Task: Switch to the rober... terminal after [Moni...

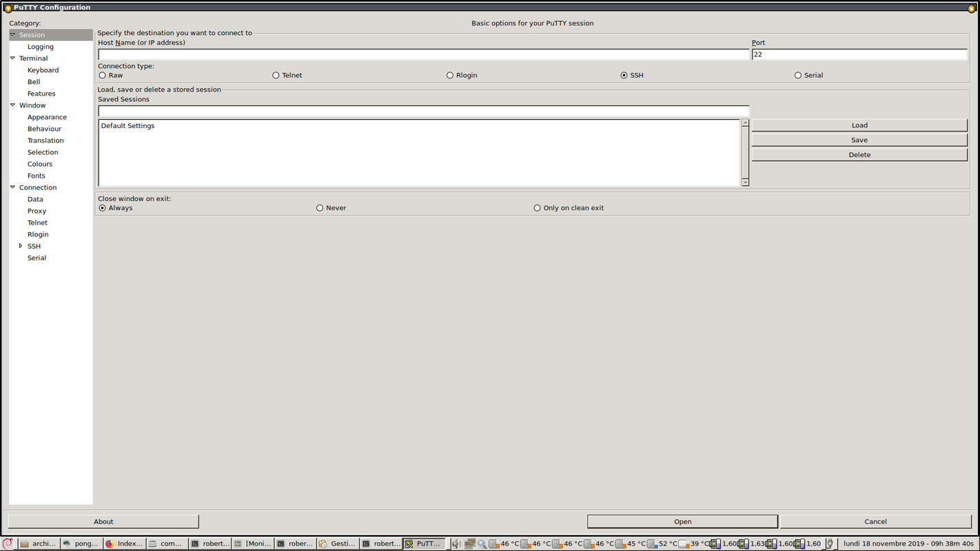Action: 295,543
